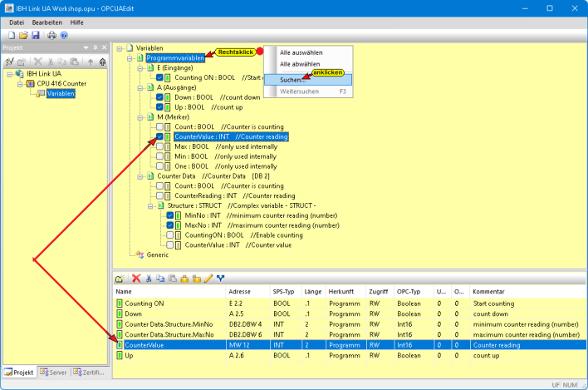Collapse the Structure : STRUCT node
Screen dimensions: 588x390
(x=150, y=205)
